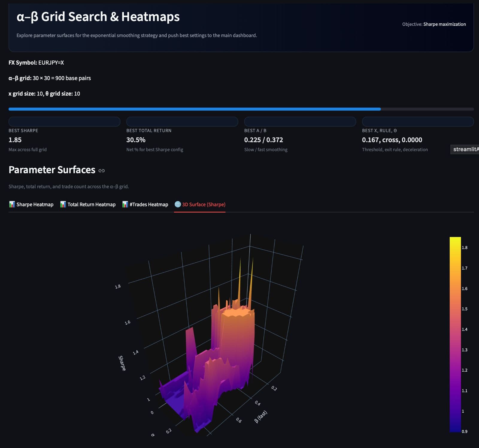Click the Best Total Return value 30.5%
479x448 pixels.
[136, 140]
